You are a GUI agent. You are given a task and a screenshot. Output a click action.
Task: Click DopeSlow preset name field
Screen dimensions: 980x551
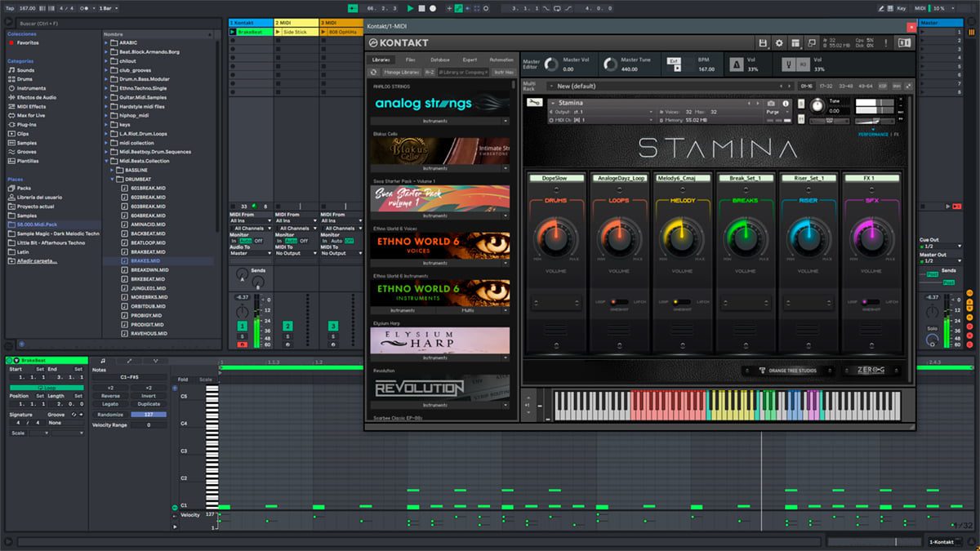coord(555,177)
